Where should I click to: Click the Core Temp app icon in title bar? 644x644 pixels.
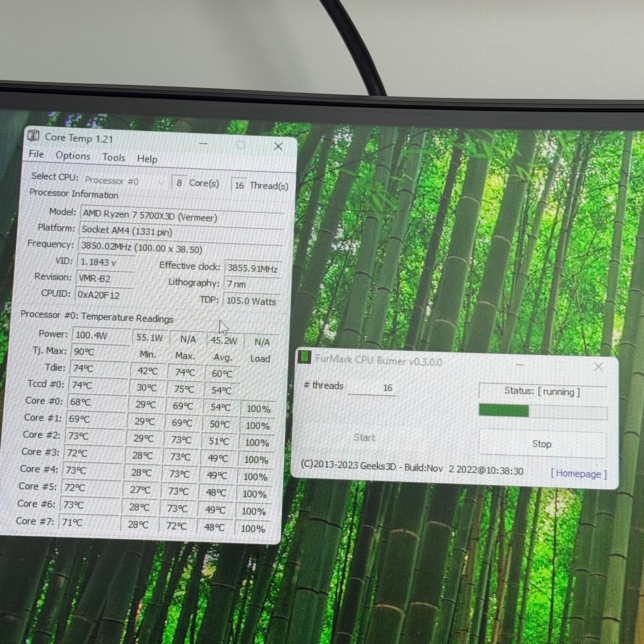click(x=33, y=136)
